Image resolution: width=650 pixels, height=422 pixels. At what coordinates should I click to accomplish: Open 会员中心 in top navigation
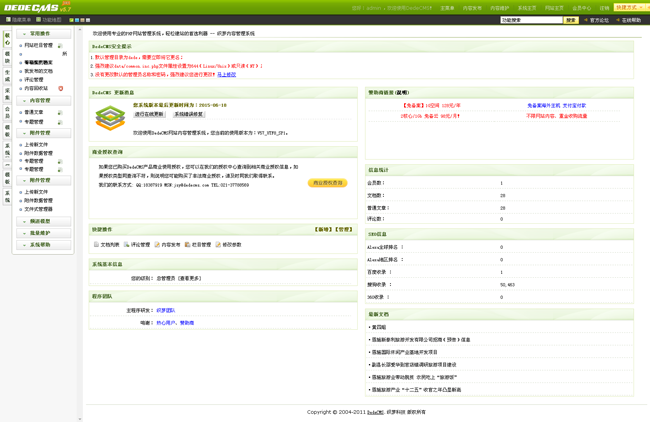(582, 8)
